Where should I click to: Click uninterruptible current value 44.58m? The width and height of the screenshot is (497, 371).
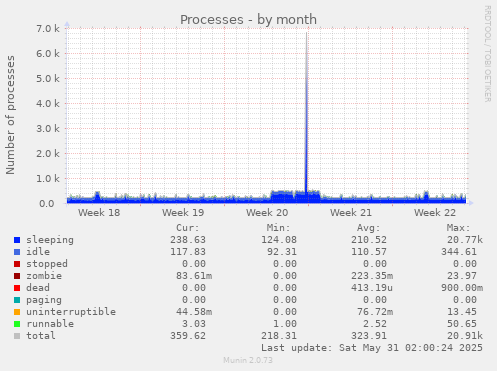194,312
